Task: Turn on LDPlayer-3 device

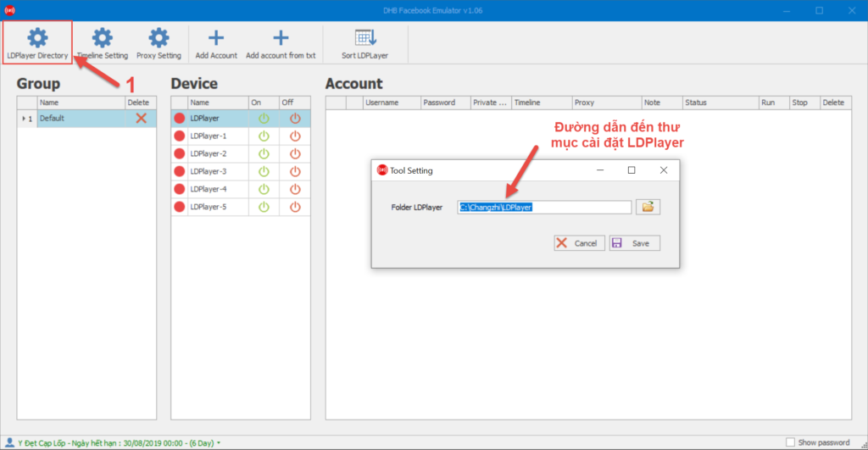Action: point(264,171)
